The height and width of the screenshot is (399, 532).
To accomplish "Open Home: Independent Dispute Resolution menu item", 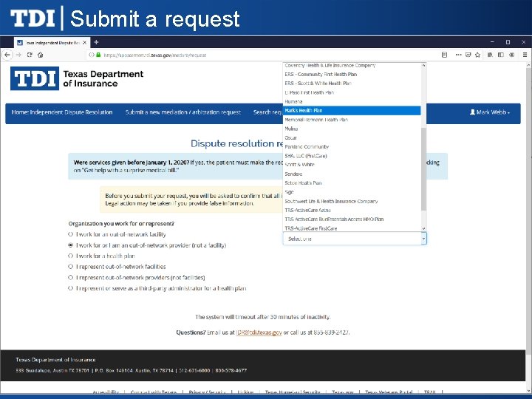I will (62, 112).
